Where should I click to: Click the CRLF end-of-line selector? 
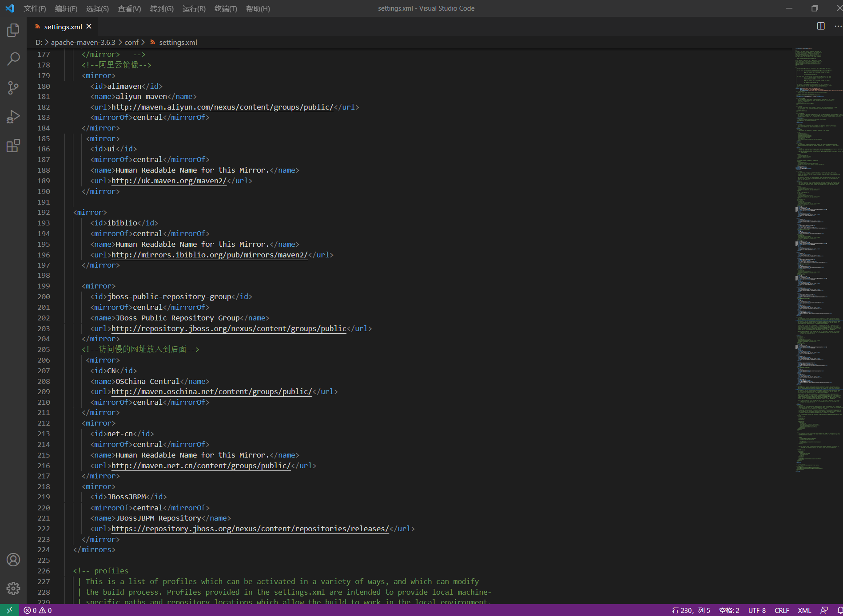click(x=782, y=610)
